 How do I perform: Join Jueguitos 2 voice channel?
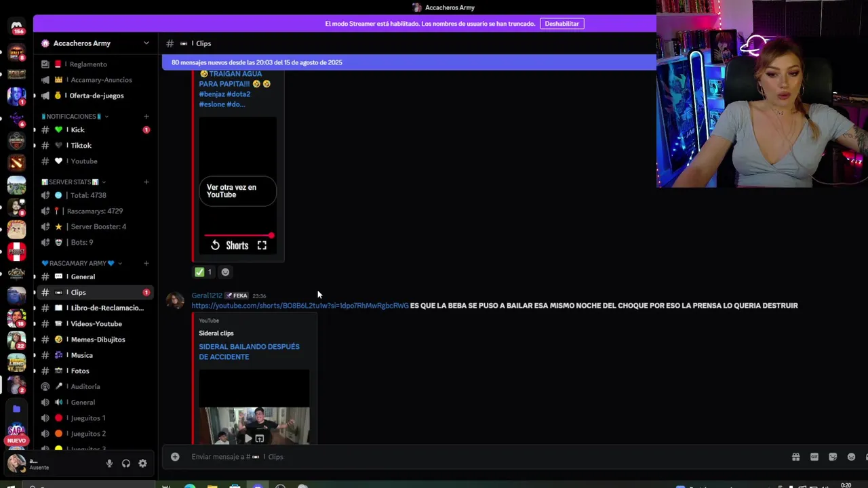point(96,434)
